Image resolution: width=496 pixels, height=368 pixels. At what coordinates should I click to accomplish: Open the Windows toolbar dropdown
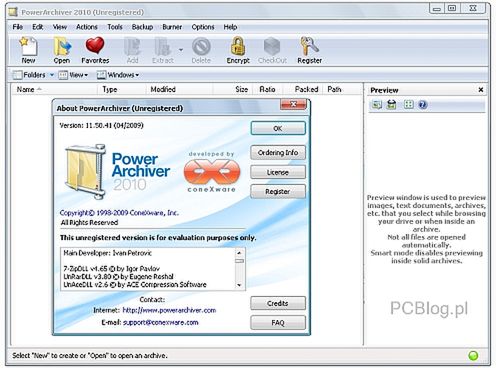coord(118,75)
